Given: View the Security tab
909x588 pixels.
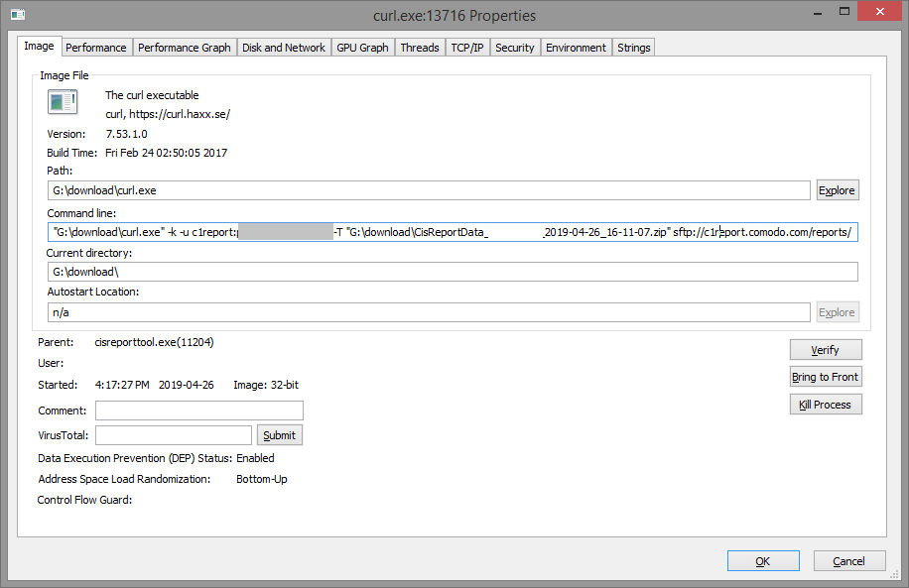Looking at the screenshot, I should (514, 48).
